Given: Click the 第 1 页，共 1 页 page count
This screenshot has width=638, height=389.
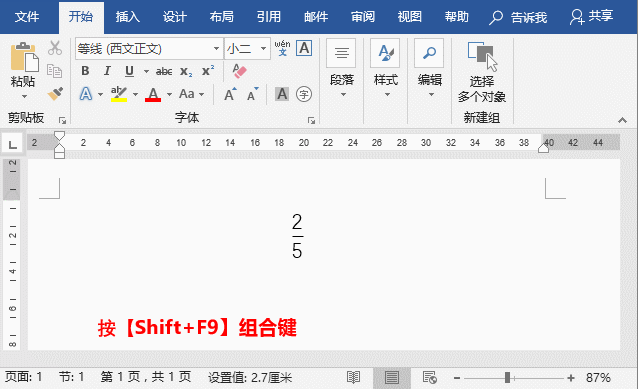Looking at the screenshot, I should (146, 377).
